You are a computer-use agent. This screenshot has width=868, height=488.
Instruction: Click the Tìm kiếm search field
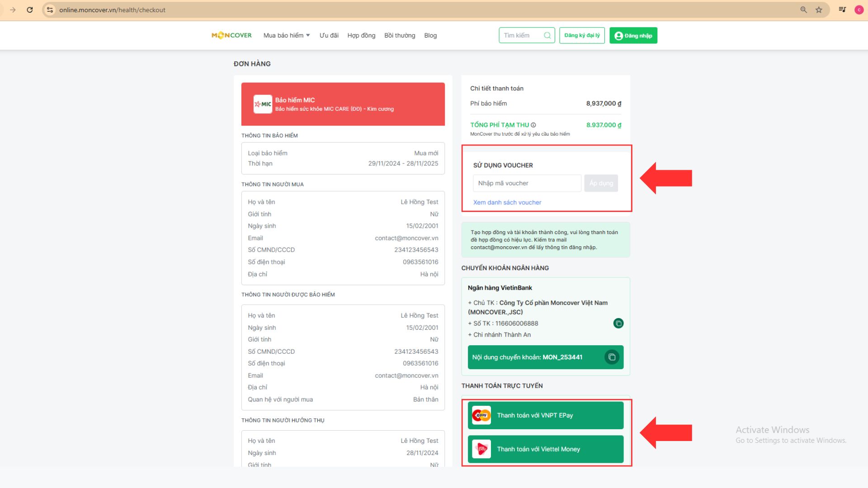pyautogui.click(x=527, y=35)
